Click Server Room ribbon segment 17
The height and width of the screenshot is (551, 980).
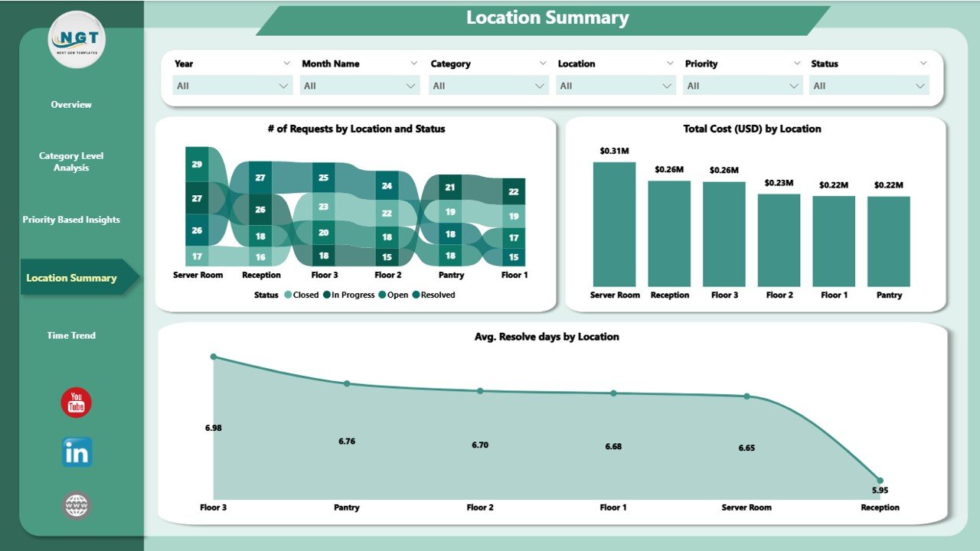[x=197, y=256]
